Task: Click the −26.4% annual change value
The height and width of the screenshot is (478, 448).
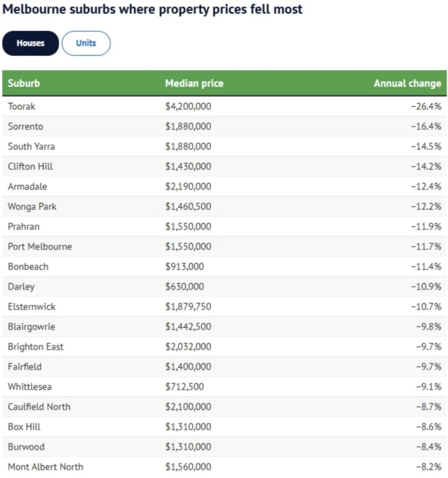Action: [426, 106]
